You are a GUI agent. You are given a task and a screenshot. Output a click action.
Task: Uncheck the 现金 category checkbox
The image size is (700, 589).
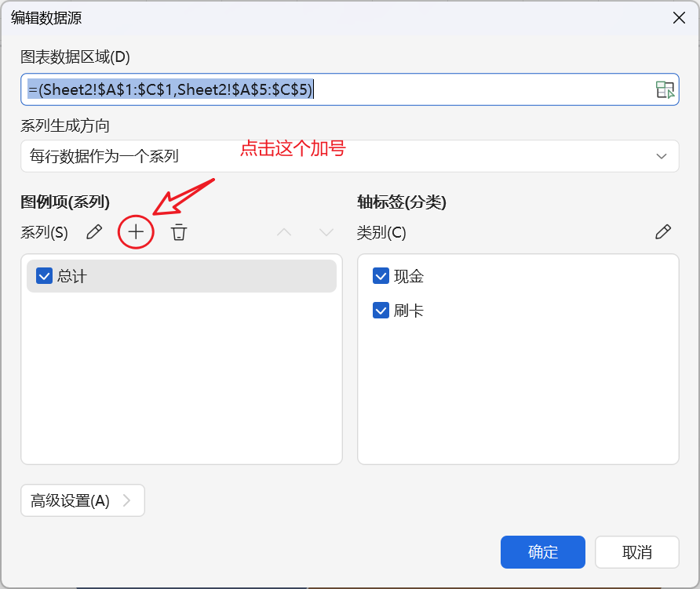(381, 276)
